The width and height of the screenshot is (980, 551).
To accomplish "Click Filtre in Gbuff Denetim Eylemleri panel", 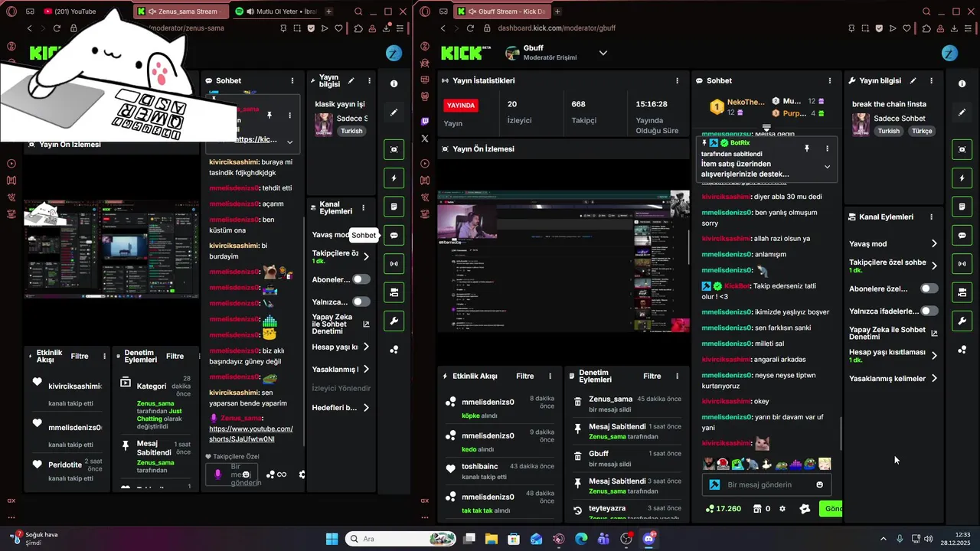I will [x=652, y=376].
